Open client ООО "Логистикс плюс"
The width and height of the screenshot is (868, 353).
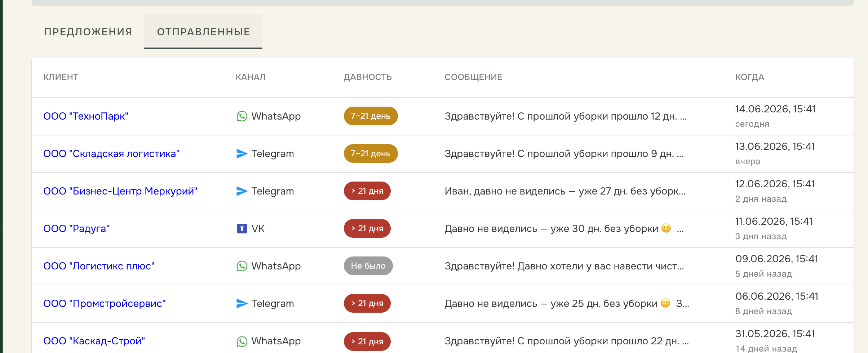(99, 266)
